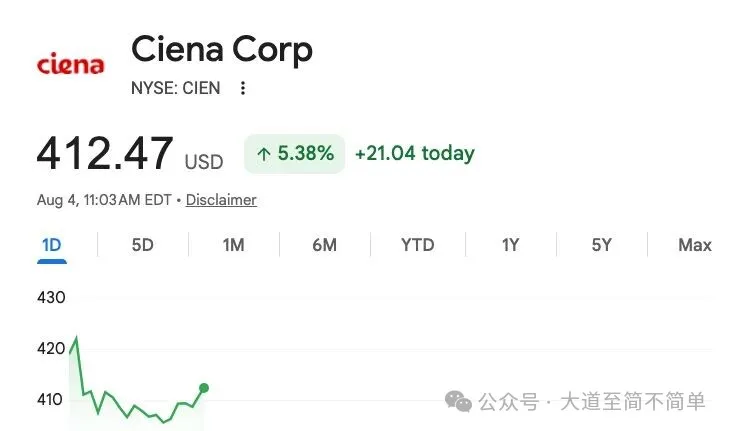
Task: Open the three-dot options menu
Action: [243, 88]
